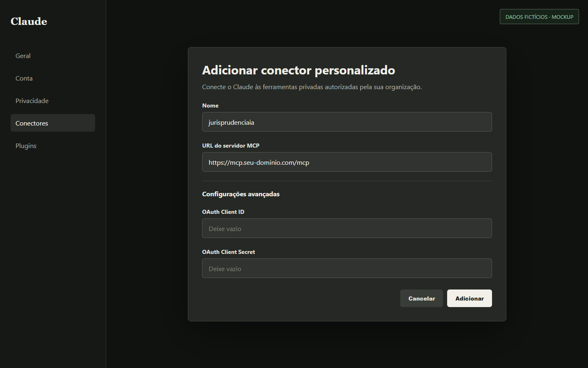Confirm with the Adicionar button
Viewport: 588px width, 368px height.
(x=470, y=298)
